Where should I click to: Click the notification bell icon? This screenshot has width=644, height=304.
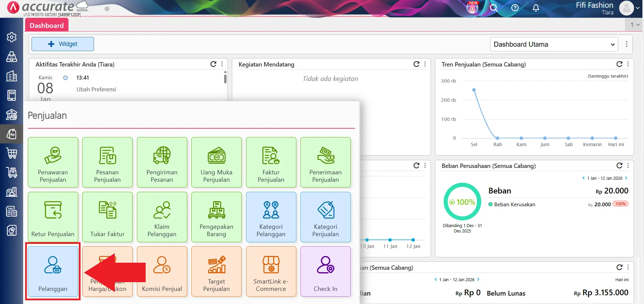pyautogui.click(x=536, y=8)
